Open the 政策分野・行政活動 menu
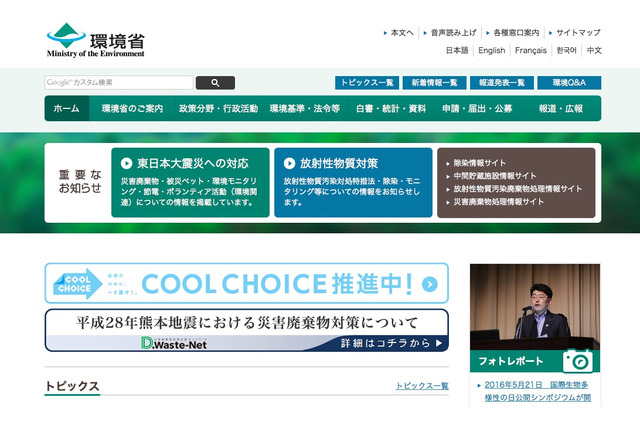Image resolution: width=640 pixels, height=426 pixels. coord(218,109)
